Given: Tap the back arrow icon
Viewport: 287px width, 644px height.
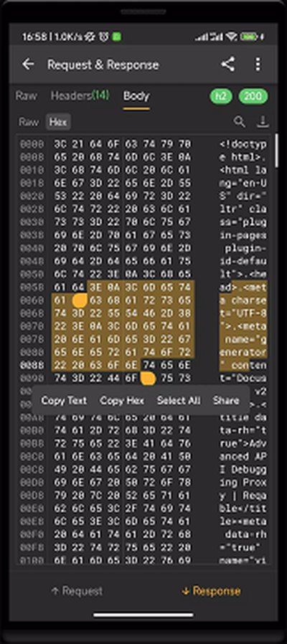Looking at the screenshot, I should coord(28,65).
